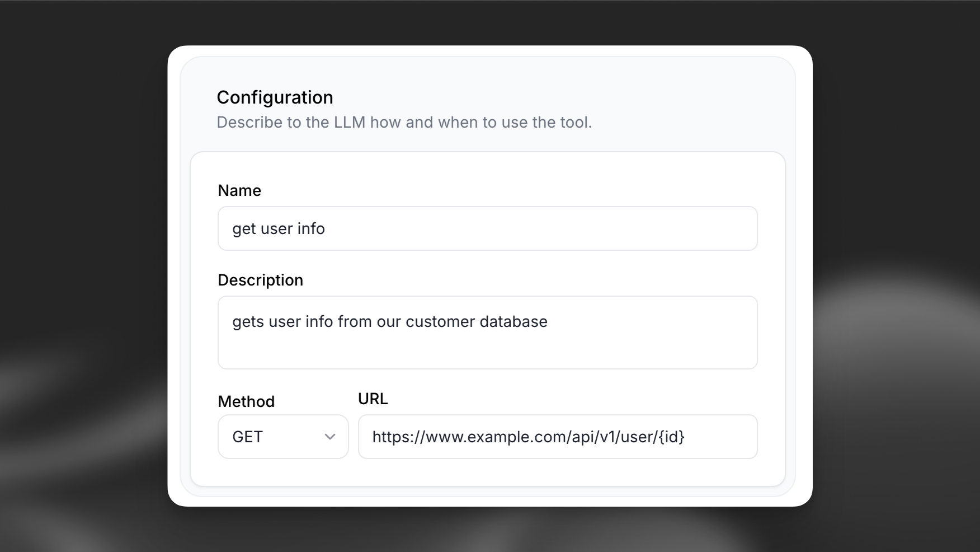The height and width of the screenshot is (552, 980).
Task: Click the 'Configuration' heading
Action: [275, 97]
